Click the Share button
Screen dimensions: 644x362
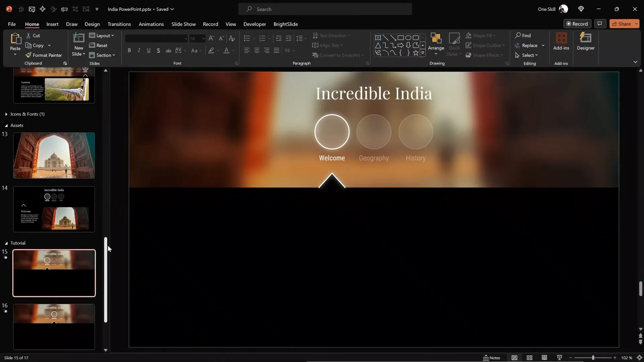[x=622, y=24]
